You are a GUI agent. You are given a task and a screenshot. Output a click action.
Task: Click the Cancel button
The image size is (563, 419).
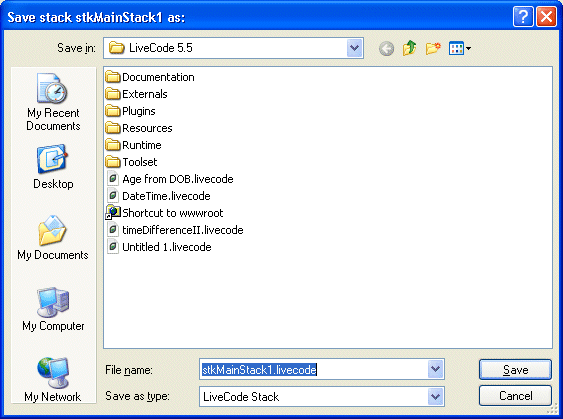[515, 396]
